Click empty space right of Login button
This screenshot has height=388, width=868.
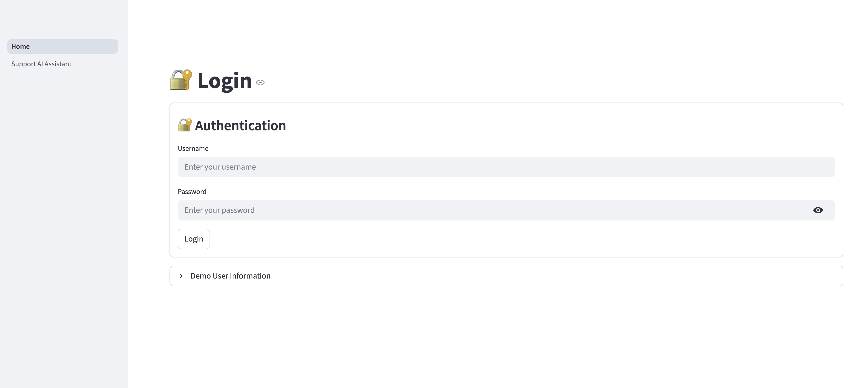(x=472, y=239)
